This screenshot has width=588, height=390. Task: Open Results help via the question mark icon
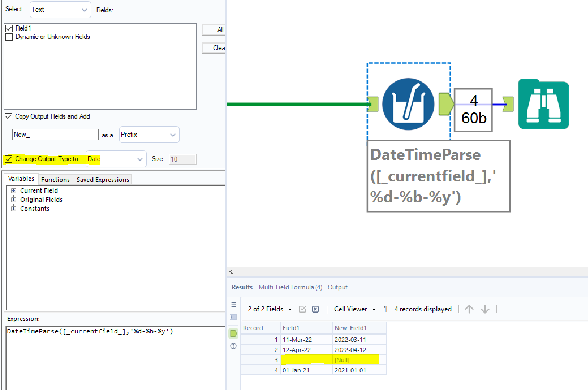click(233, 346)
